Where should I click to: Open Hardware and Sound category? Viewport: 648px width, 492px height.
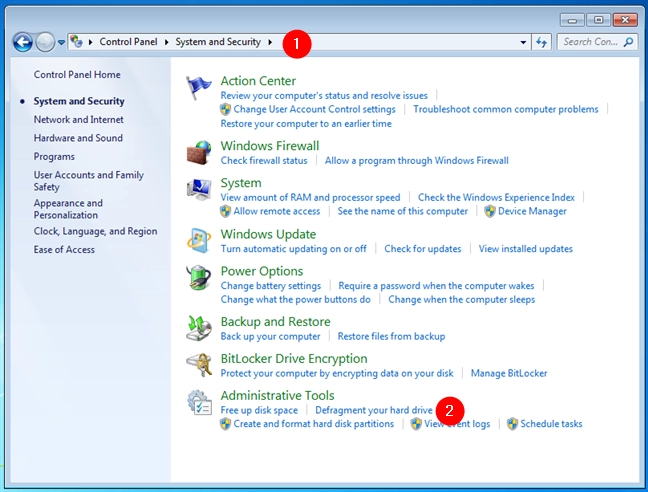[78, 138]
